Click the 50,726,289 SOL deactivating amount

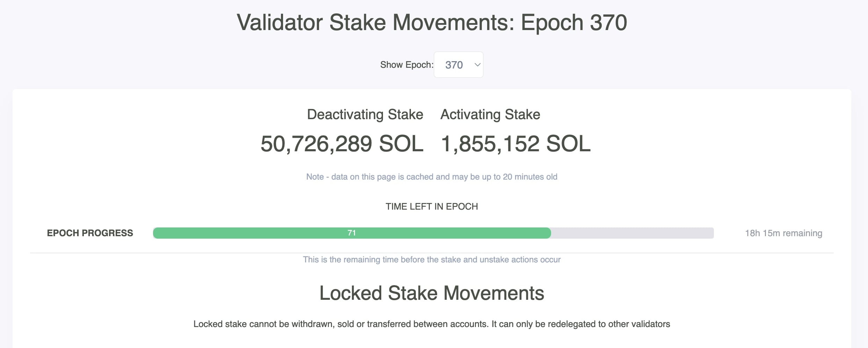(342, 144)
